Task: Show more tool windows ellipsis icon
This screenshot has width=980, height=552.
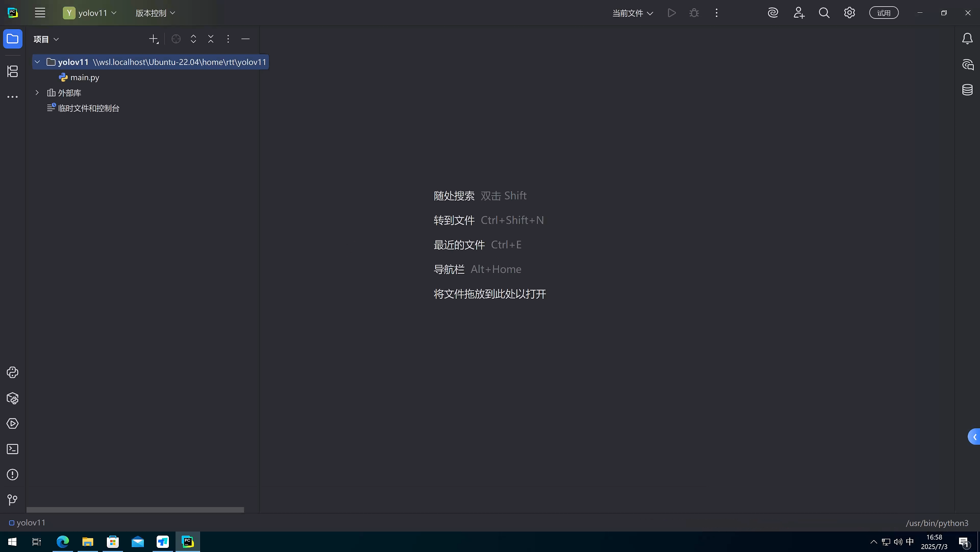Action: coord(13,97)
